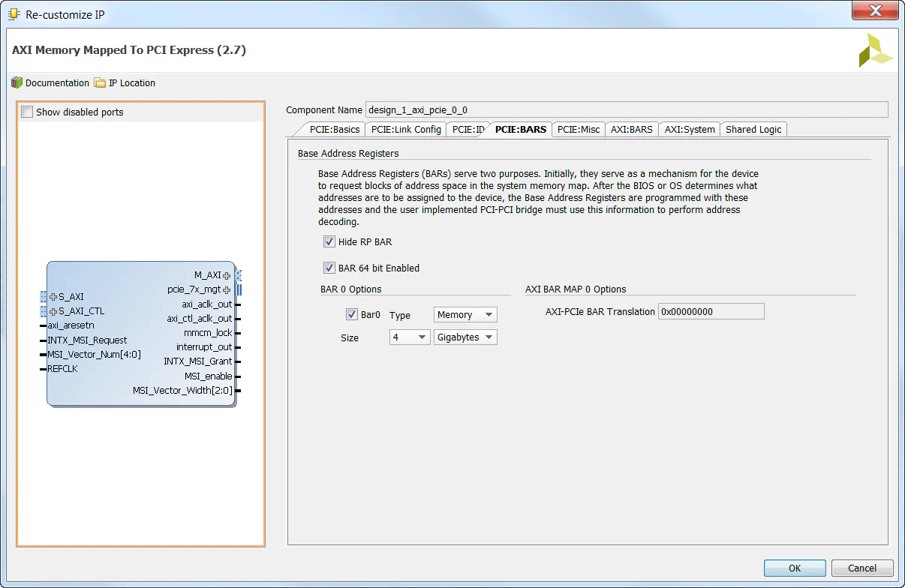Click the Re-customize IP title bar icon
Viewport: 905px width, 588px height.
pyautogui.click(x=12, y=10)
